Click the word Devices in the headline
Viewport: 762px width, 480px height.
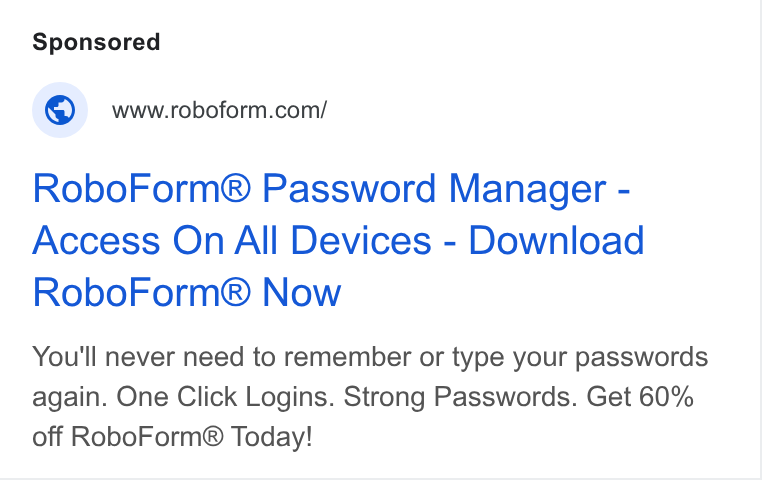point(361,240)
